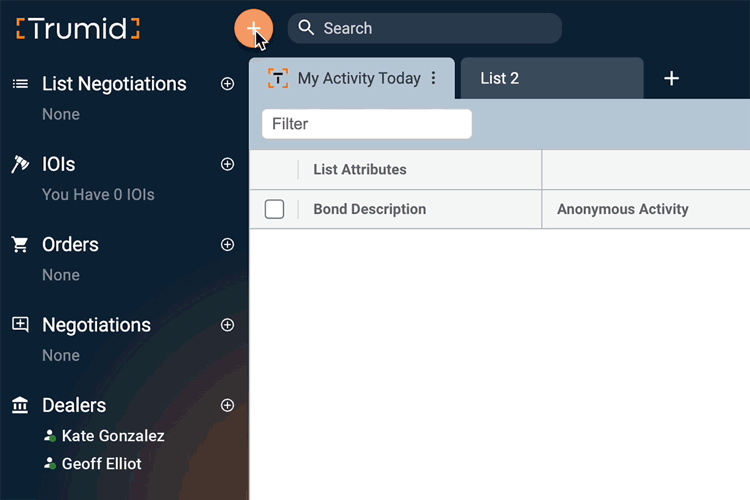Open My Activity Today tab options menu
750x500 pixels.
(x=433, y=78)
